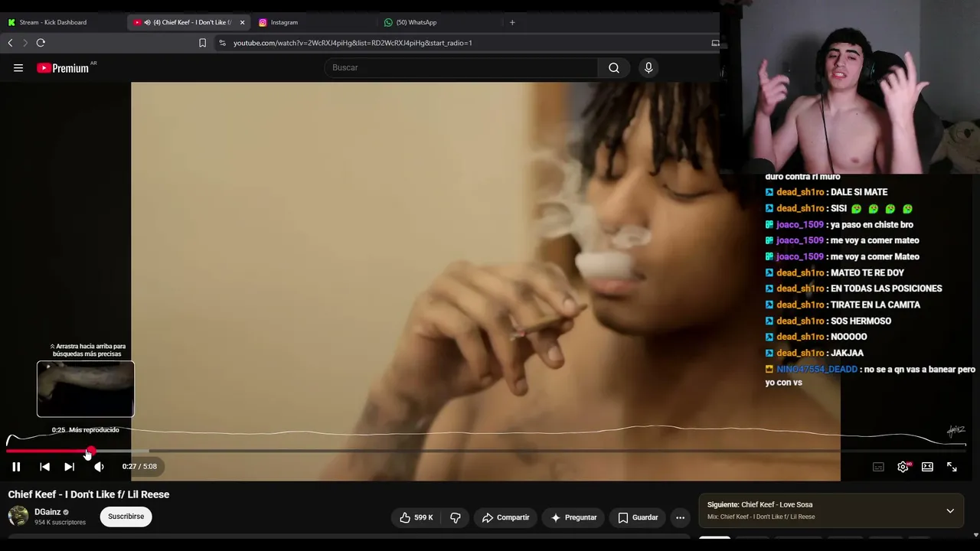The height and width of the screenshot is (551, 980).
Task: Click chat message 'MATEO TE RE DOY'
Action: coord(867,273)
